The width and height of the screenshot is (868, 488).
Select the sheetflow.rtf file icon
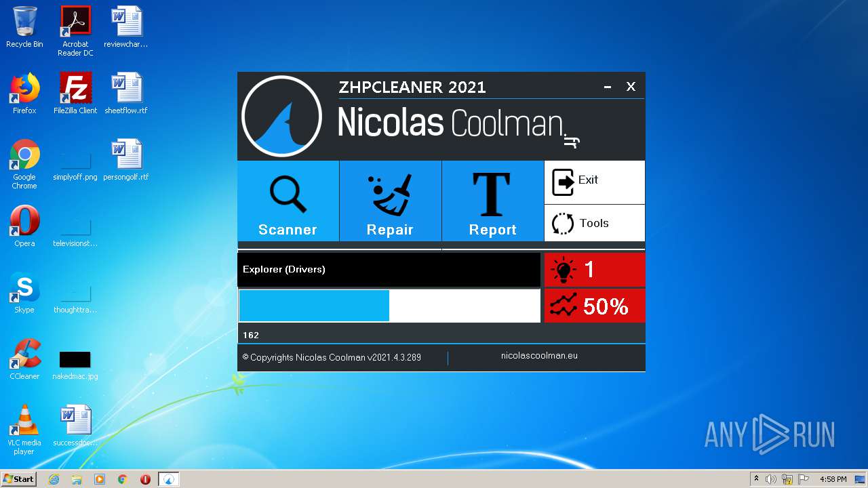click(126, 94)
